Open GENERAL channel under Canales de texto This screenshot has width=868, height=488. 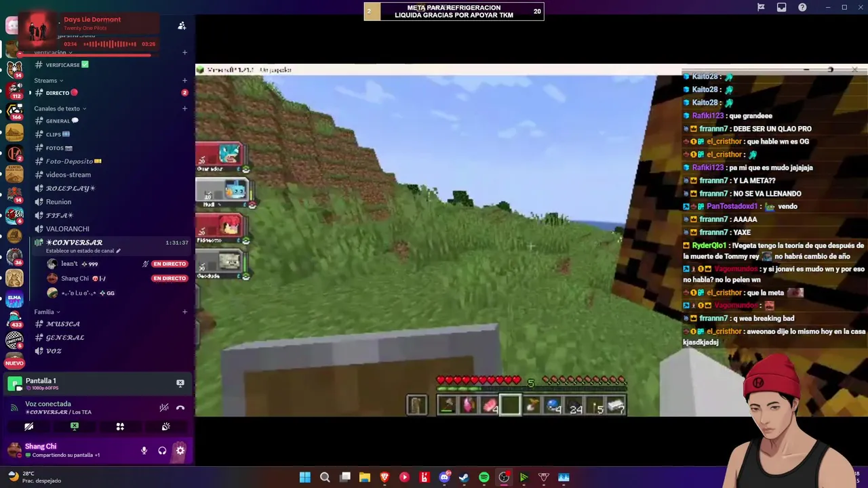[x=111, y=121]
